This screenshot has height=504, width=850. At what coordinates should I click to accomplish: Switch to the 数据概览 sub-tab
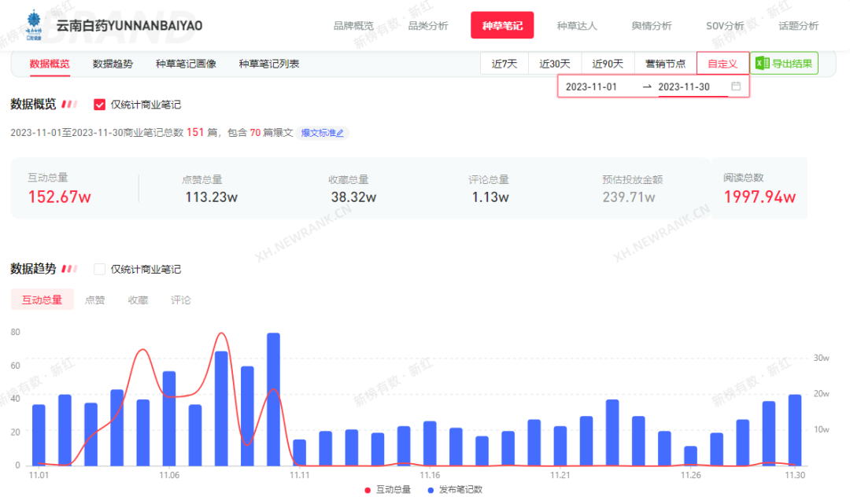(50, 64)
